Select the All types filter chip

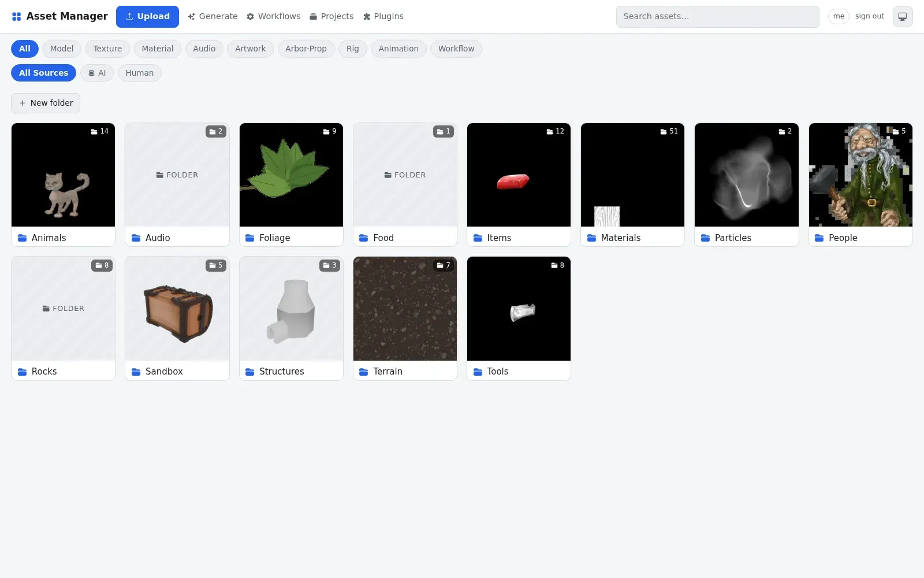click(25, 49)
